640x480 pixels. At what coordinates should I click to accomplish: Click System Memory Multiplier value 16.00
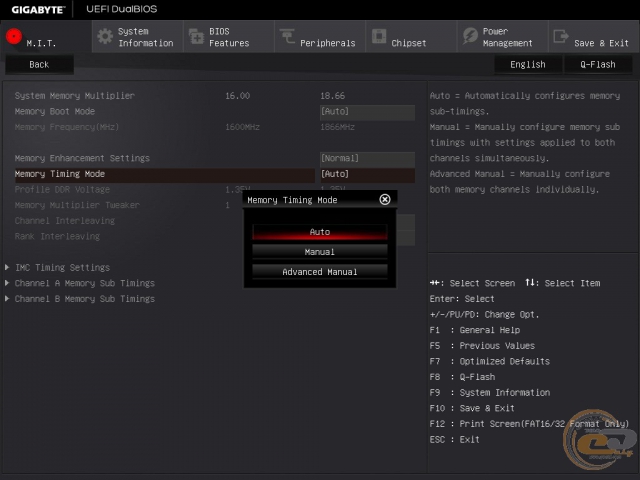click(238, 96)
